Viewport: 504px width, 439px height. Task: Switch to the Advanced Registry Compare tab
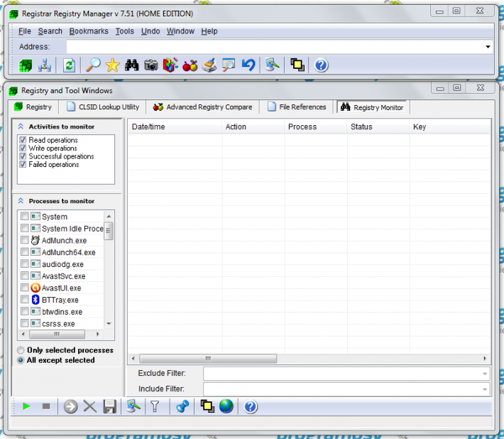[x=203, y=107]
